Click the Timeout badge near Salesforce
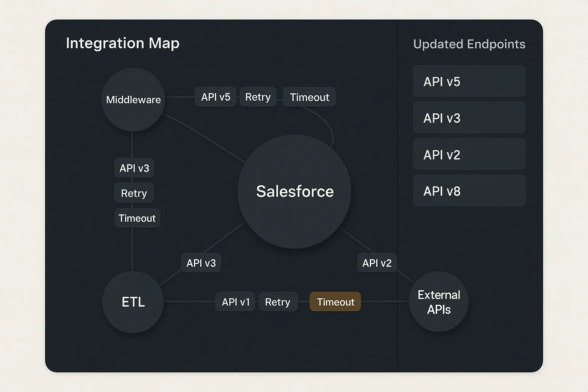The height and width of the screenshot is (392, 588). pyautogui.click(x=309, y=97)
